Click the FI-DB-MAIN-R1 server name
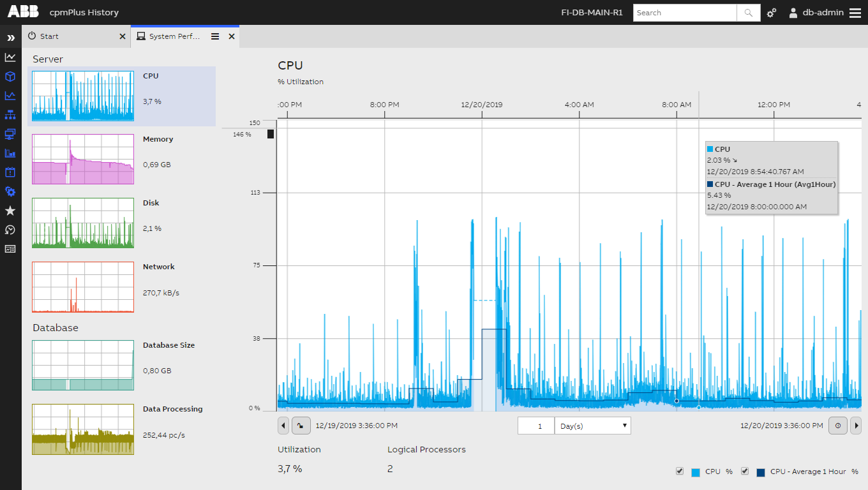This screenshot has width=868, height=490. [x=592, y=13]
